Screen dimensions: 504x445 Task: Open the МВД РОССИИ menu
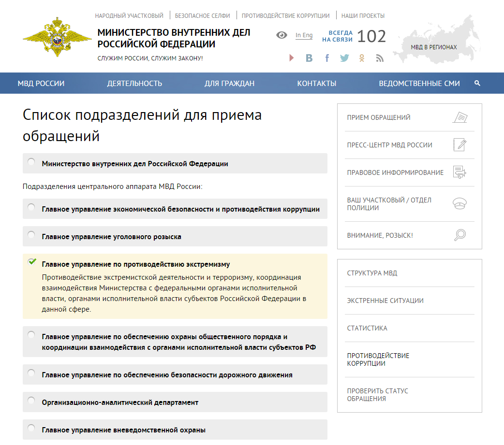41,84
